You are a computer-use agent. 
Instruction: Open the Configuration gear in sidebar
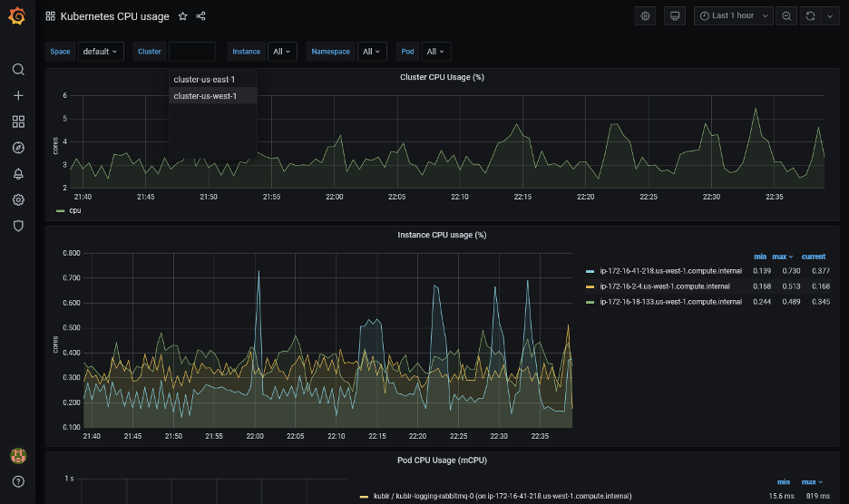pyautogui.click(x=18, y=200)
